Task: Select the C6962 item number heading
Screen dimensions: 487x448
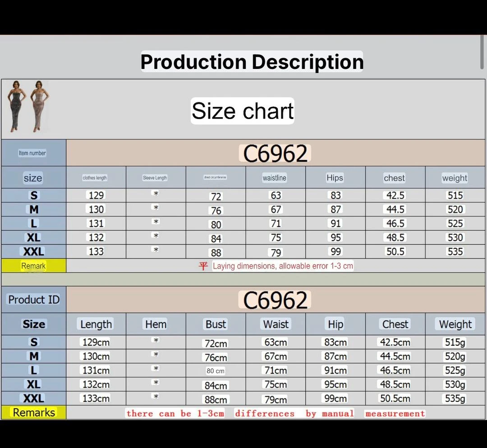Action: [x=275, y=153]
